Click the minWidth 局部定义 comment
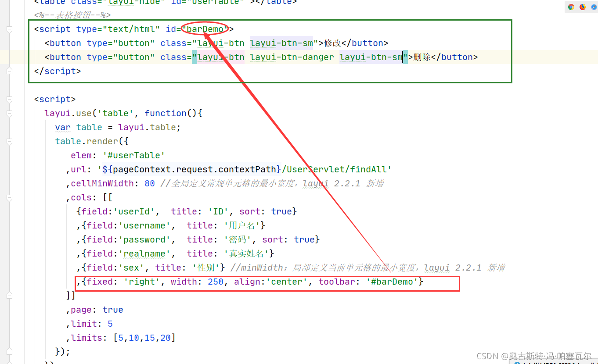Image resolution: width=598 pixels, height=364 pixels. 367,268
